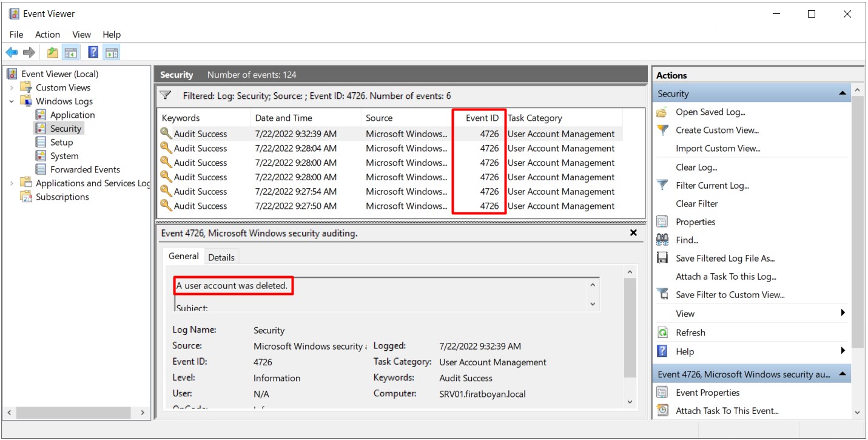Sort by Date and Time column header

306,118
